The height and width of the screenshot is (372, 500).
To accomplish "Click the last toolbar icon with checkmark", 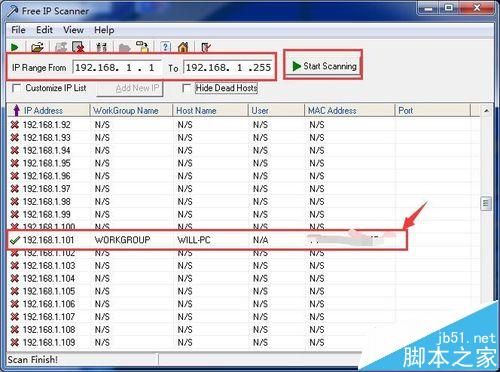I will click(205, 47).
